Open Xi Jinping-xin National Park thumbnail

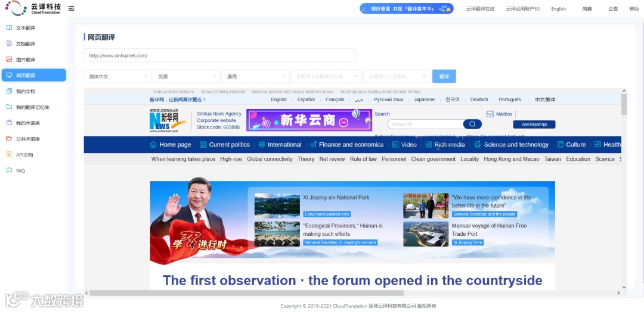[x=277, y=205]
